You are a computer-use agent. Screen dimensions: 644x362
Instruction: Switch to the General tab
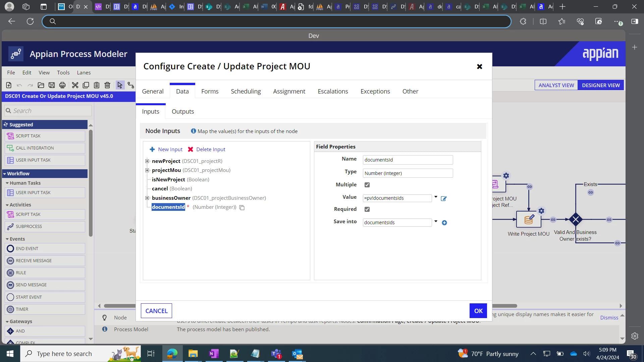coord(153,91)
